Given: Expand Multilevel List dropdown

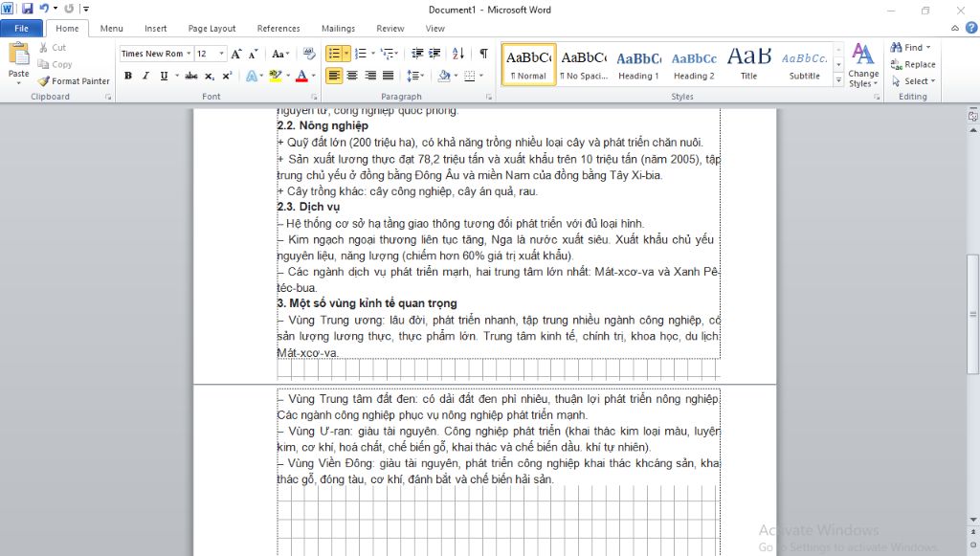Looking at the screenshot, I should [x=395, y=54].
